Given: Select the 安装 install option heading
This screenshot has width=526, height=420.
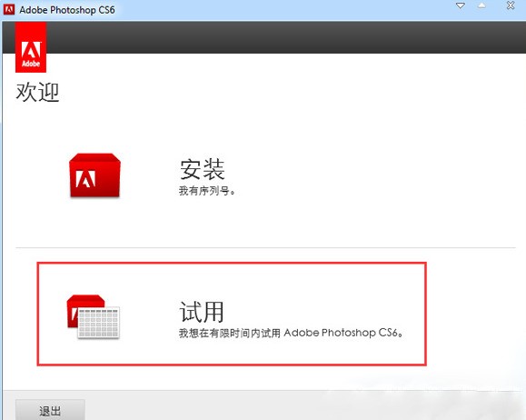Looking at the screenshot, I should pos(203,169).
